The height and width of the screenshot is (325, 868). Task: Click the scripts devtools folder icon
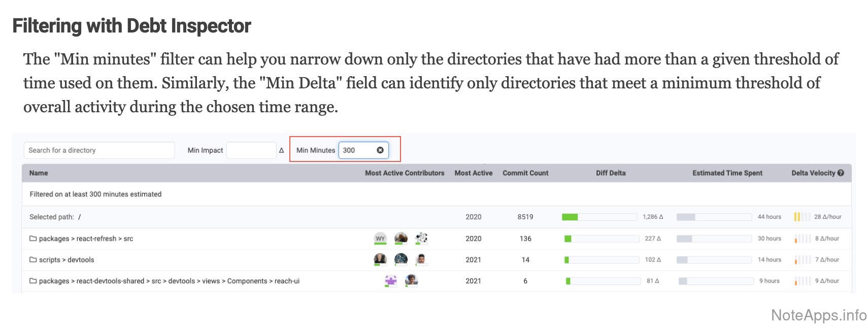click(33, 260)
